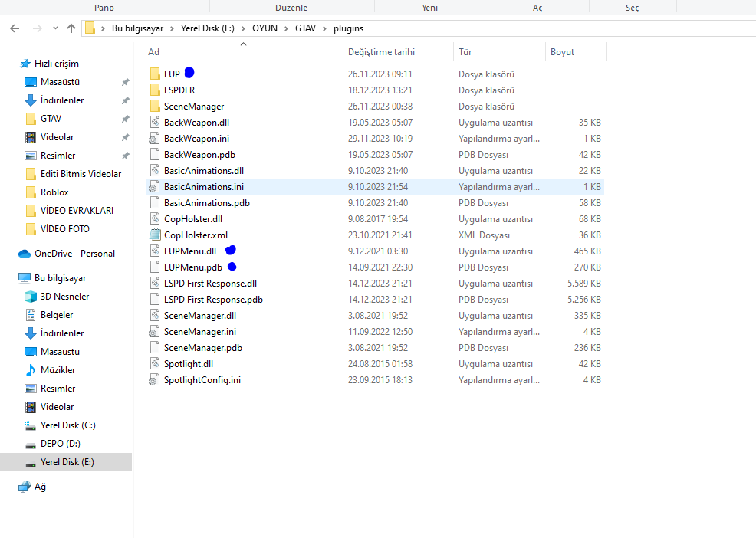Open 'Belgeler' in navigation pane
756x538 pixels.
click(x=57, y=315)
